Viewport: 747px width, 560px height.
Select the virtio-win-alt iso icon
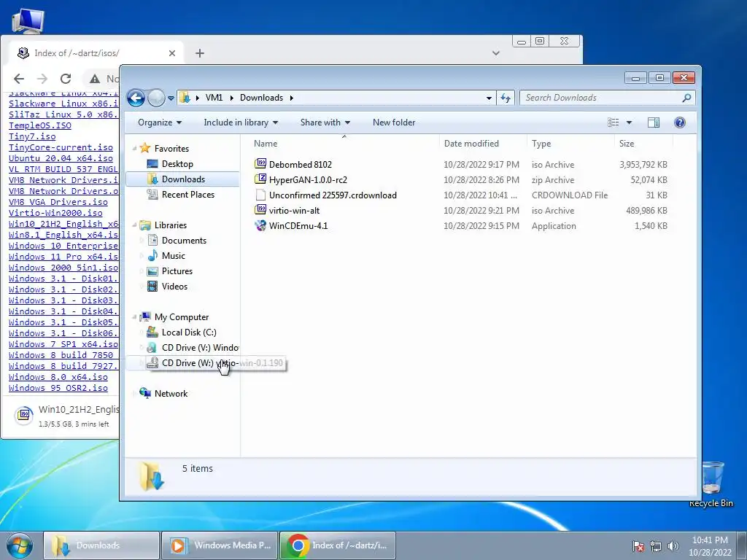tap(260, 209)
